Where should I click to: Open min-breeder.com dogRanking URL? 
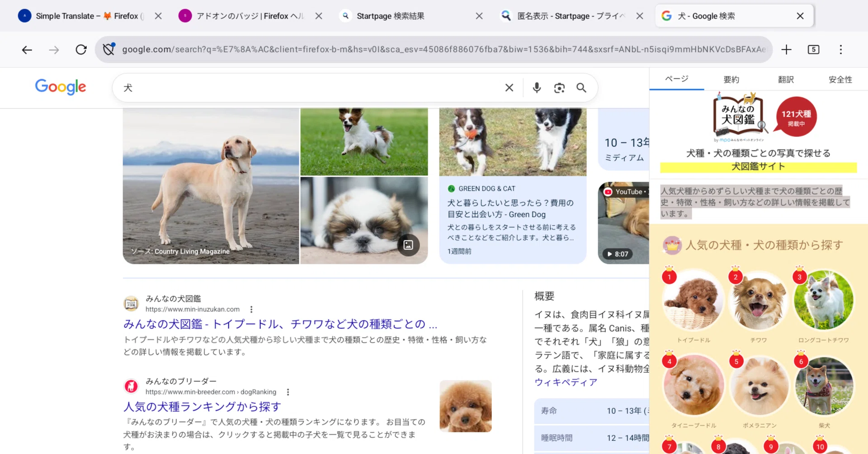[x=211, y=392]
